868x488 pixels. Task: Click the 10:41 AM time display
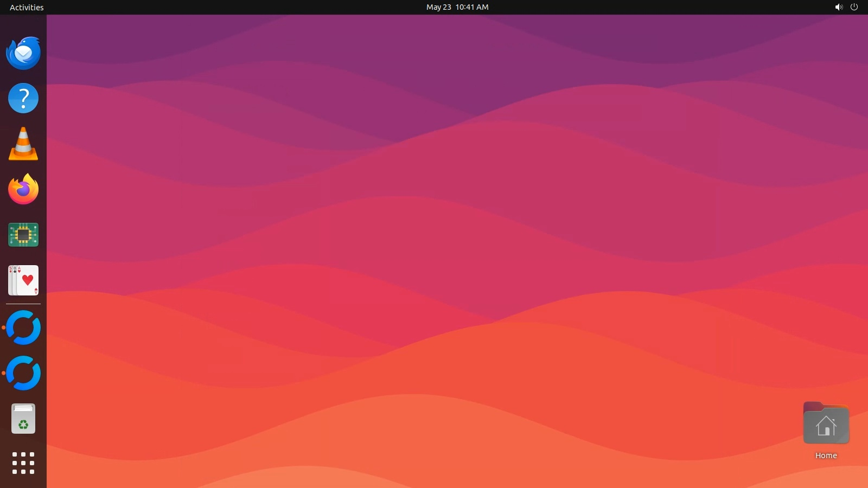pos(472,7)
